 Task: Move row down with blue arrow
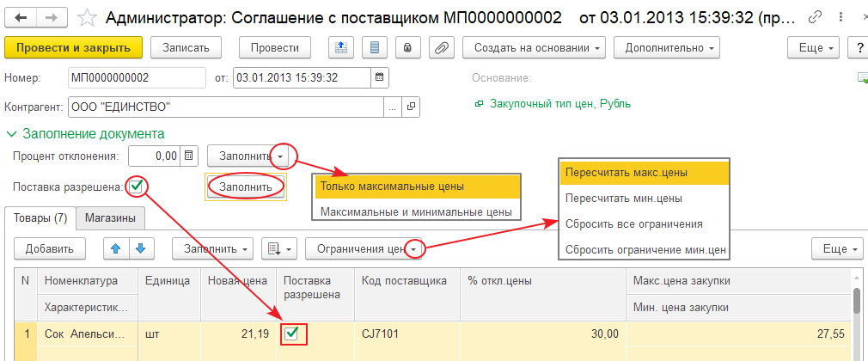coord(139,248)
